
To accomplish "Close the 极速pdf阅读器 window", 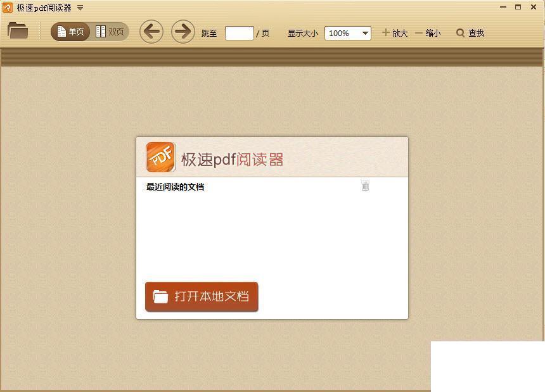I will pyautogui.click(x=534, y=7).
